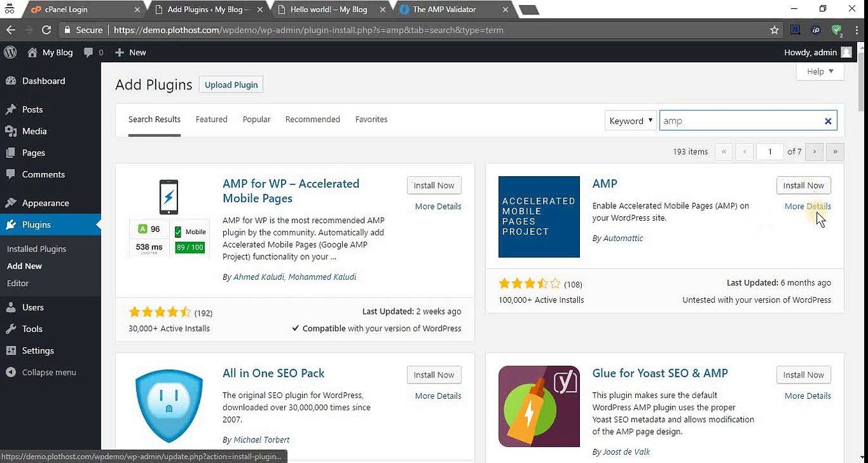Switch to the Search Results tab
The image size is (868, 463).
coord(154,120)
